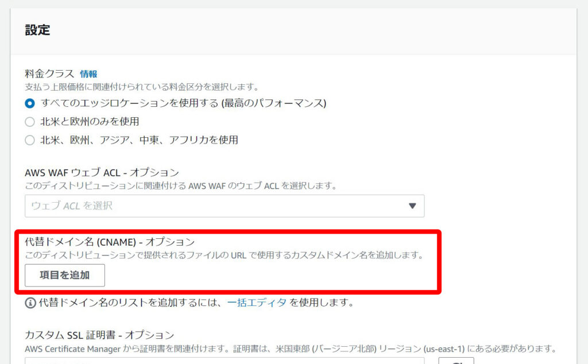Screen dimensions: 588x364
Task: Click the 設定 section heading
Action: [37, 31]
